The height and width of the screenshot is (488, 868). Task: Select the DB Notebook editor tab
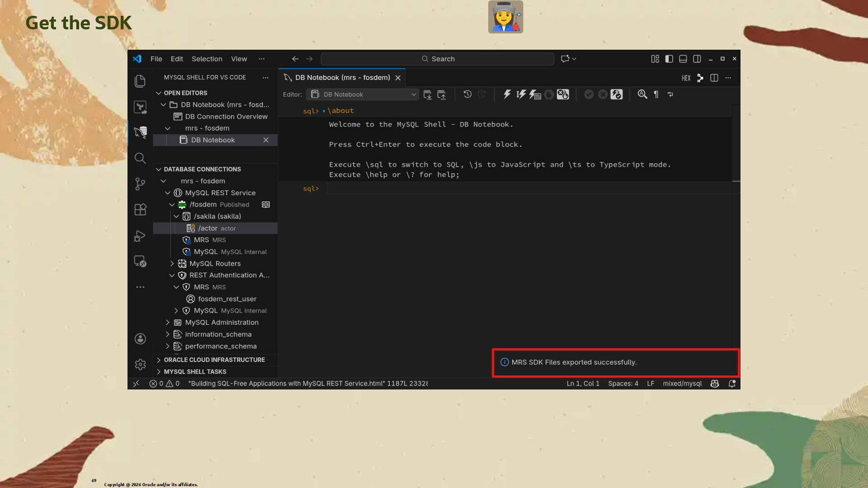[x=342, y=78]
